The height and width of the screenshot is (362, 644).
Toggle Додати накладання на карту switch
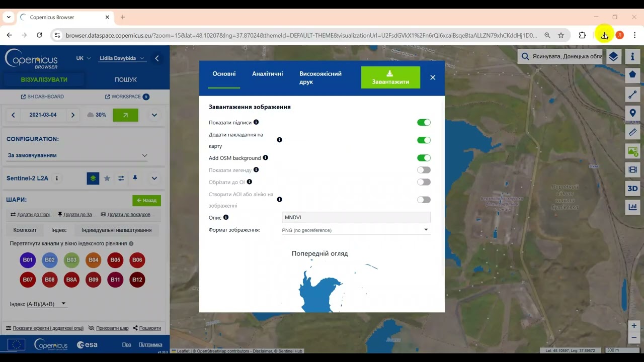[x=424, y=140]
